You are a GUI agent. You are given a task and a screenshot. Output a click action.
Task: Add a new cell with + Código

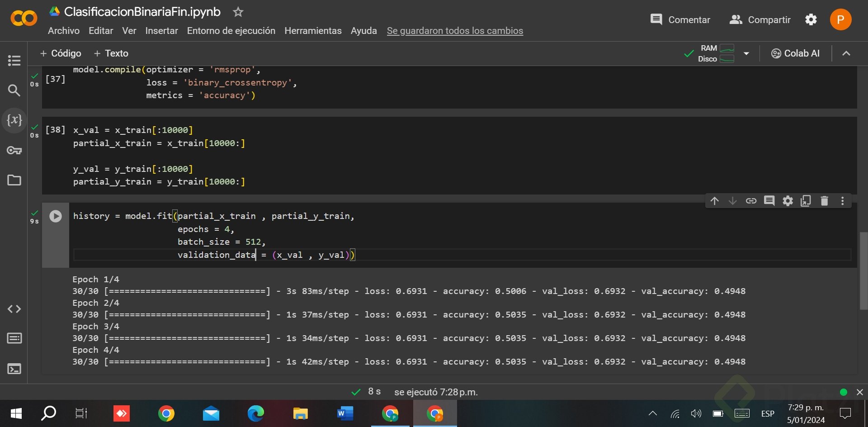61,53
